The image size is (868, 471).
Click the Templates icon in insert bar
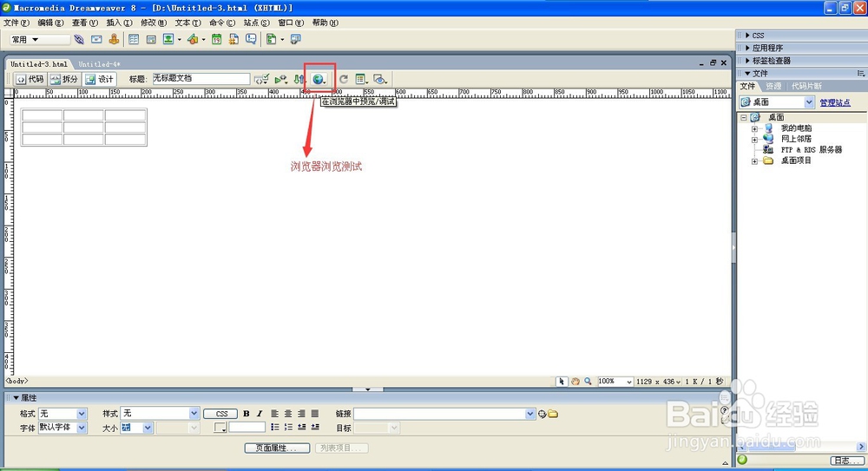(271, 39)
